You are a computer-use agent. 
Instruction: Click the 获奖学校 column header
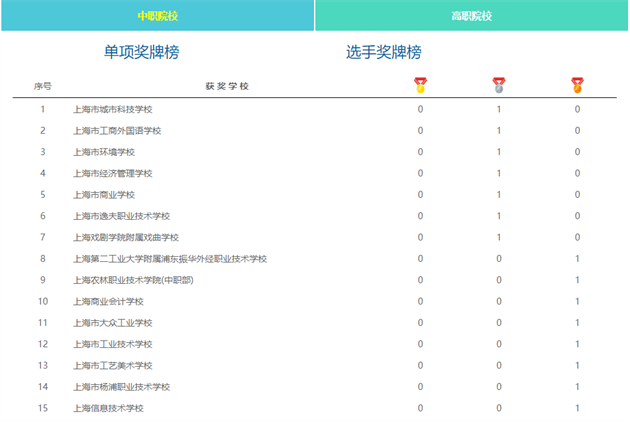point(226,86)
